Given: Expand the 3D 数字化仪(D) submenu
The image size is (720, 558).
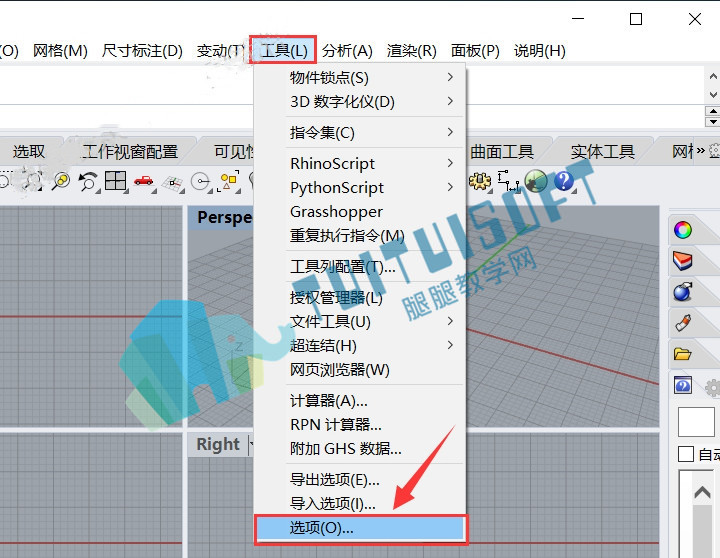Looking at the screenshot, I should [x=359, y=101].
